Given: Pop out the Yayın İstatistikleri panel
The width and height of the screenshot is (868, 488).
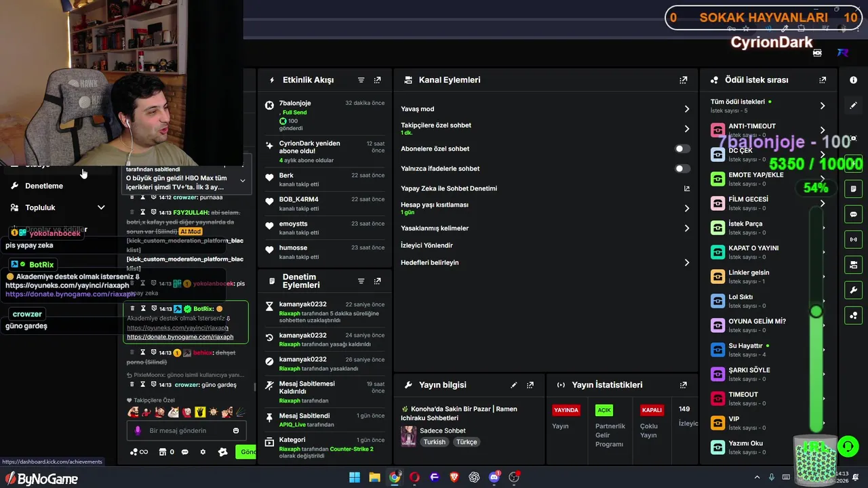Looking at the screenshot, I should pos(684,385).
